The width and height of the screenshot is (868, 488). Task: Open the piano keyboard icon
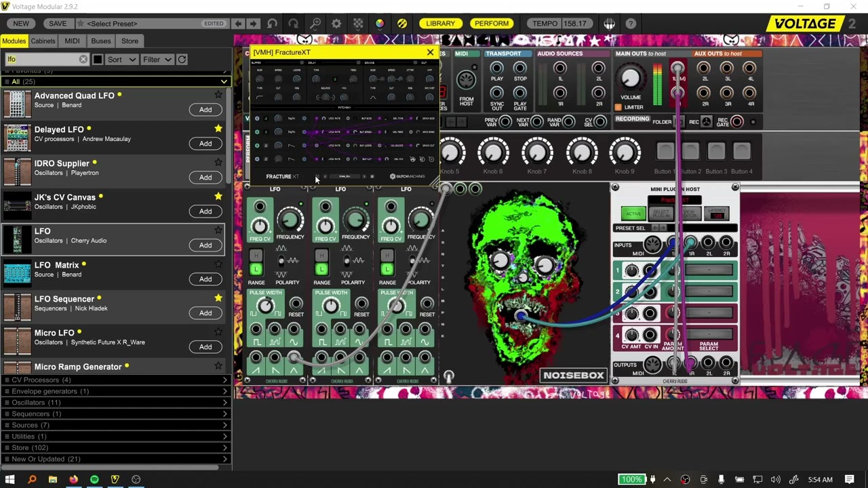pyautogui.click(x=609, y=24)
